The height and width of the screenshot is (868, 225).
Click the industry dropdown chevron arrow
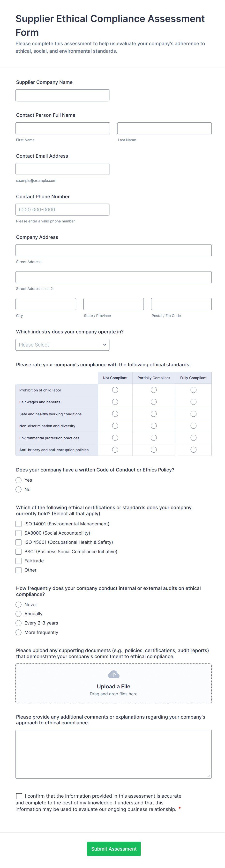(x=105, y=344)
